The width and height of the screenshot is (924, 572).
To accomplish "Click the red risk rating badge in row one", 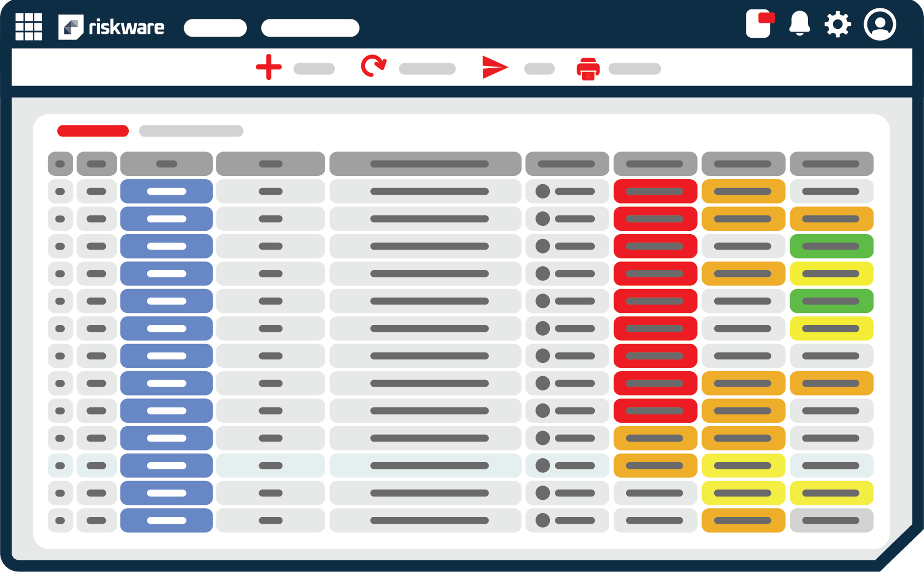I will (x=655, y=191).
